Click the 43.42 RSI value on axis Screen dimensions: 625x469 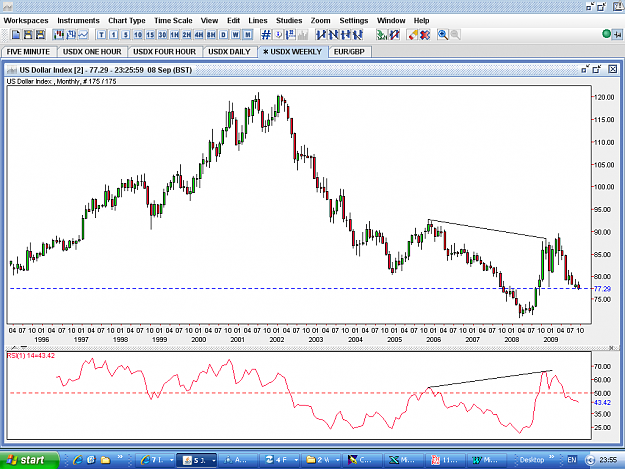pos(602,403)
